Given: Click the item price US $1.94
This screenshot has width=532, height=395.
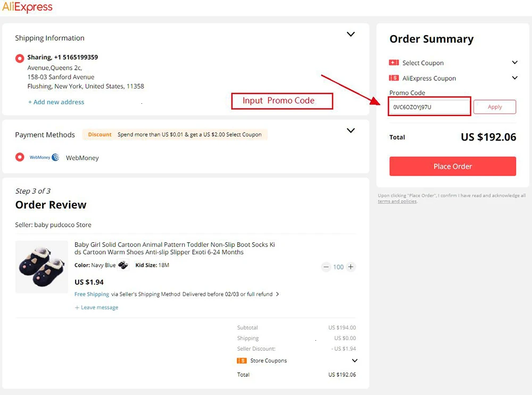Looking at the screenshot, I should 89,282.
